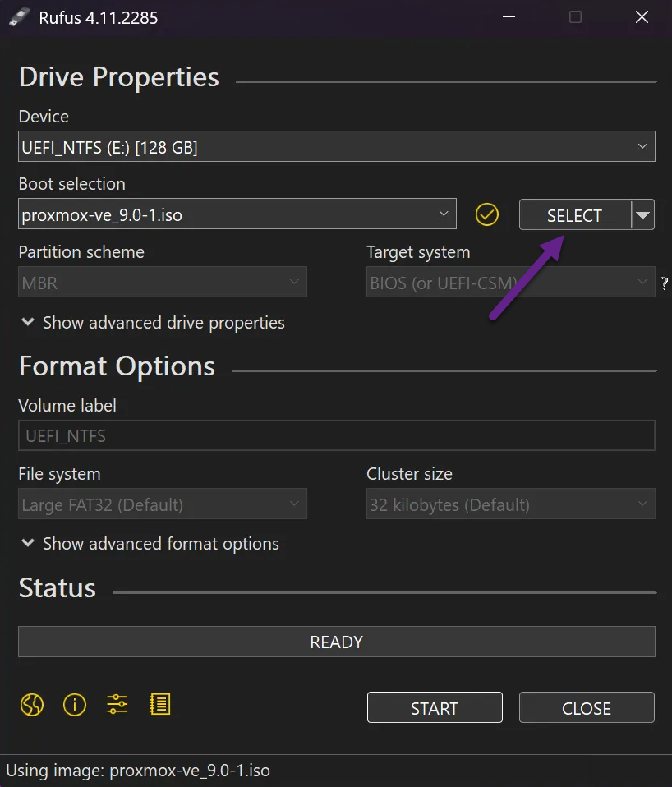Open the language globe icon
672x787 pixels.
tap(31, 705)
